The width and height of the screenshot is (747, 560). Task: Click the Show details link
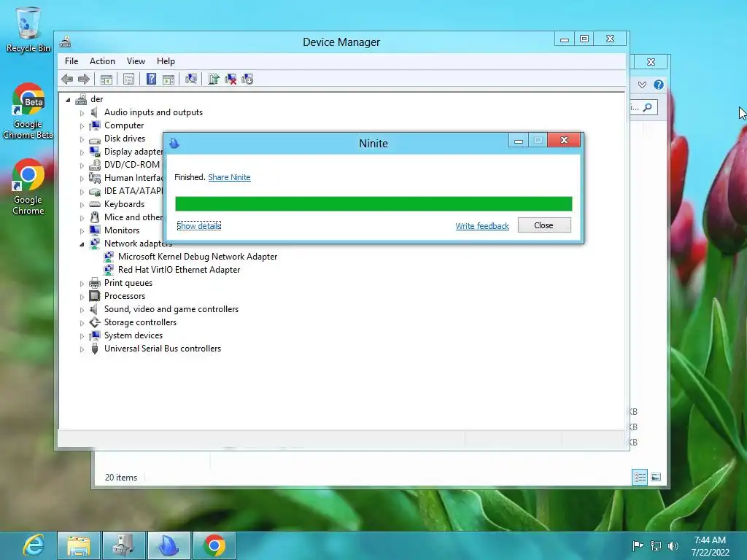198,226
